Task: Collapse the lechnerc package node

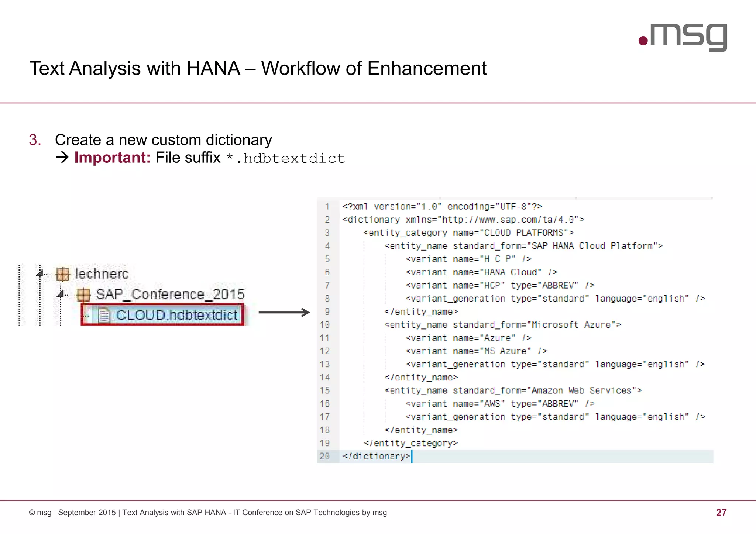Action: click(x=39, y=273)
